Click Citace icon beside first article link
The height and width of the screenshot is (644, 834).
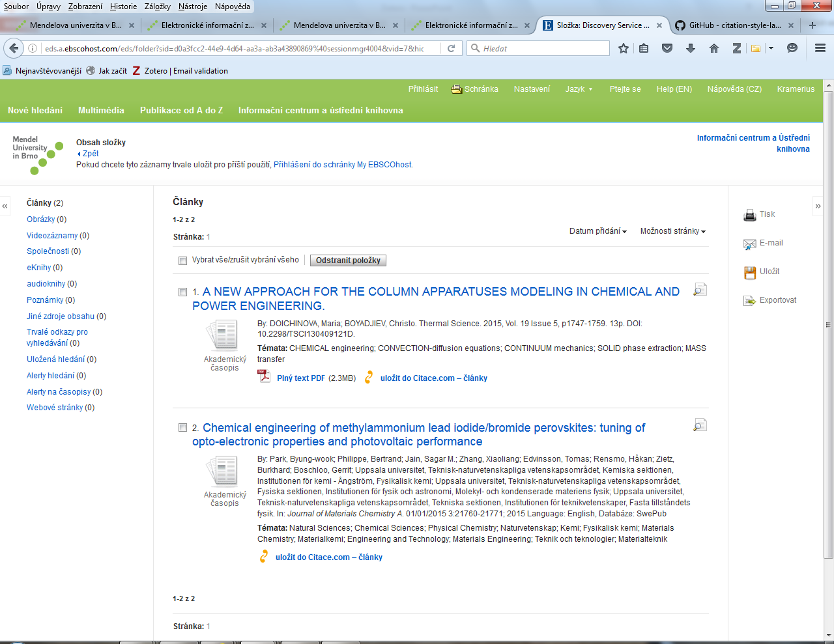coord(369,378)
